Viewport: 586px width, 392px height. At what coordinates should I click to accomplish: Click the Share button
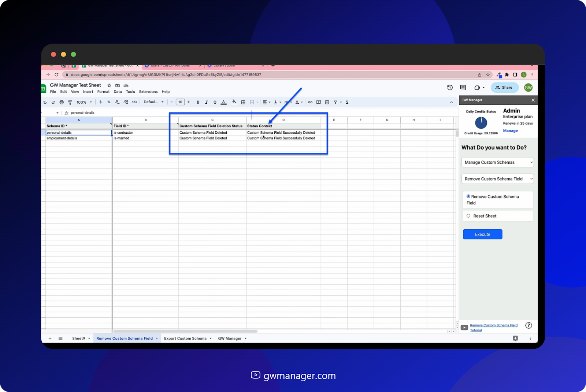(x=504, y=88)
